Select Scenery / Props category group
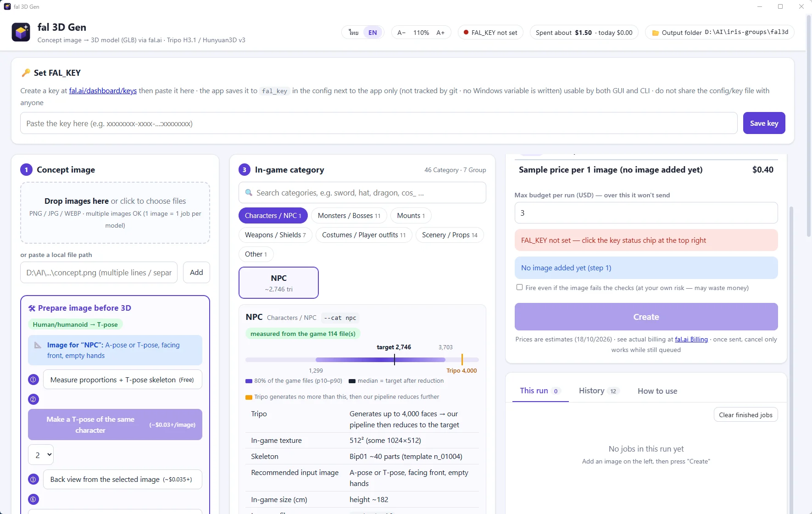 450,235
